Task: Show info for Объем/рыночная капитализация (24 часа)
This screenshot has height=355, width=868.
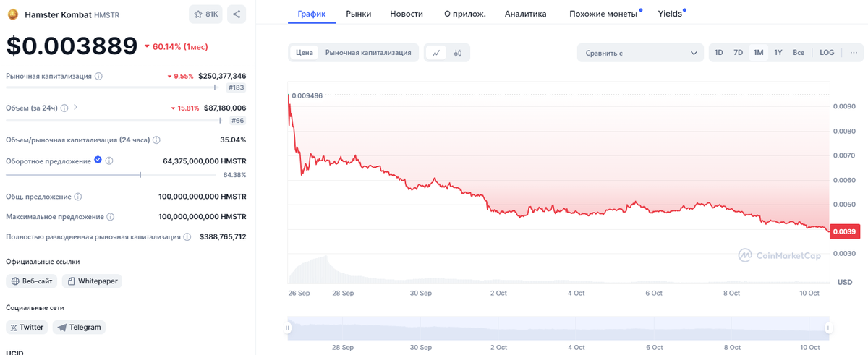Action: point(157,140)
